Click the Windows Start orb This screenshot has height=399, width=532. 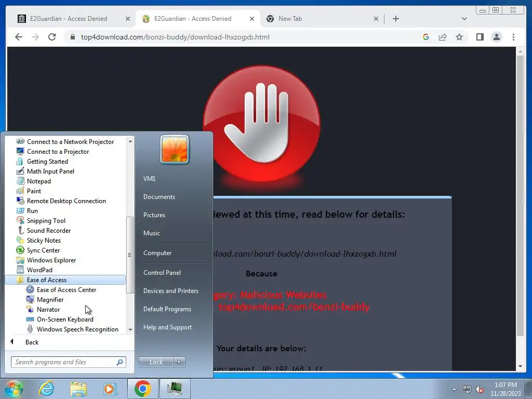tap(13, 389)
